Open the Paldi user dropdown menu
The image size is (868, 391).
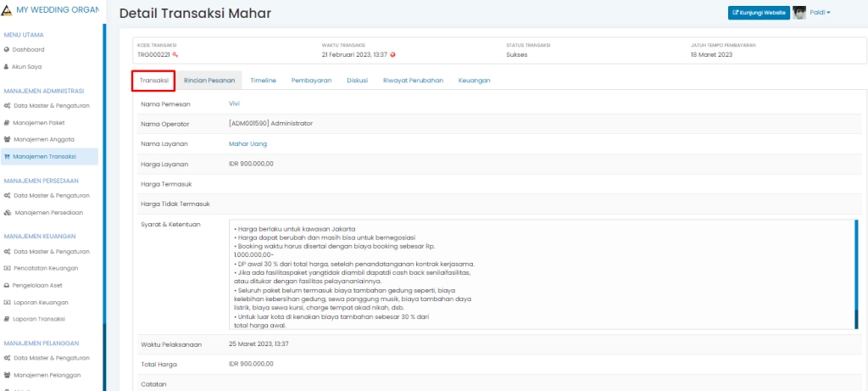pyautogui.click(x=821, y=12)
